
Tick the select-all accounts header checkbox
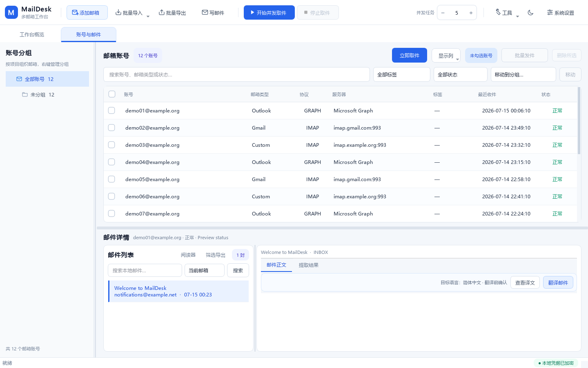pyautogui.click(x=112, y=94)
